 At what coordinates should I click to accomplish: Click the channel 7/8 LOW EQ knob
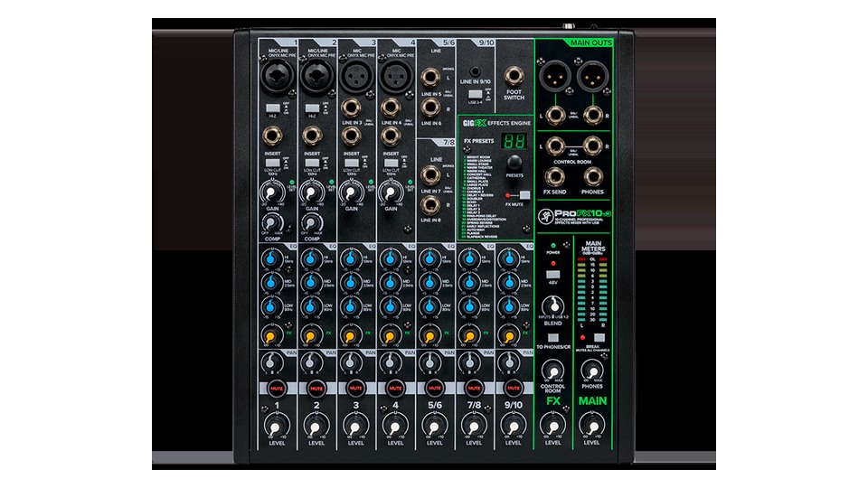coord(469,306)
